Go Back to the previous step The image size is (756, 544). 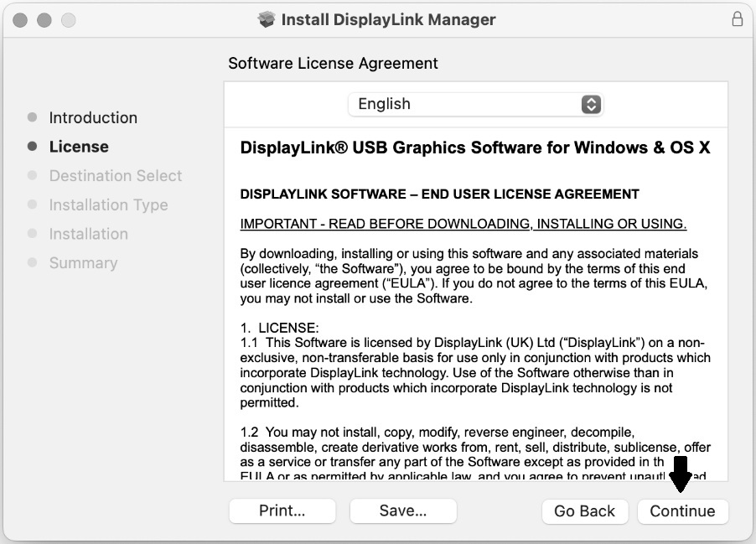pos(584,510)
